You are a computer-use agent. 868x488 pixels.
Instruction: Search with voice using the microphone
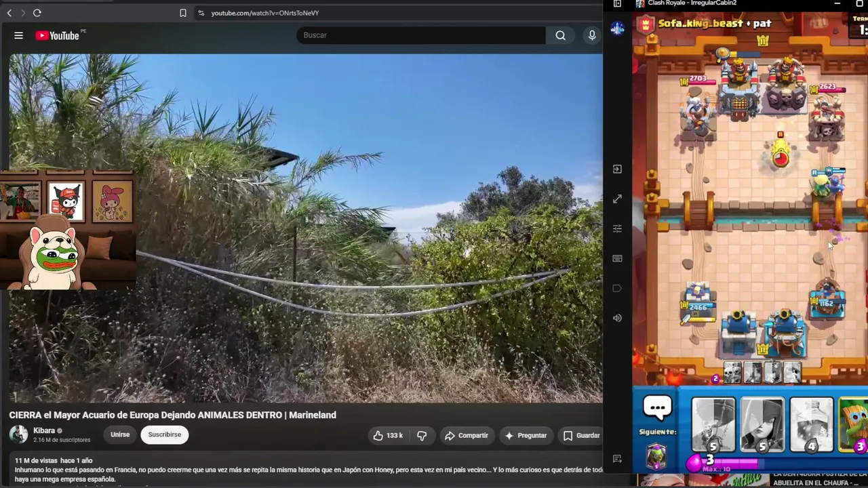click(592, 35)
